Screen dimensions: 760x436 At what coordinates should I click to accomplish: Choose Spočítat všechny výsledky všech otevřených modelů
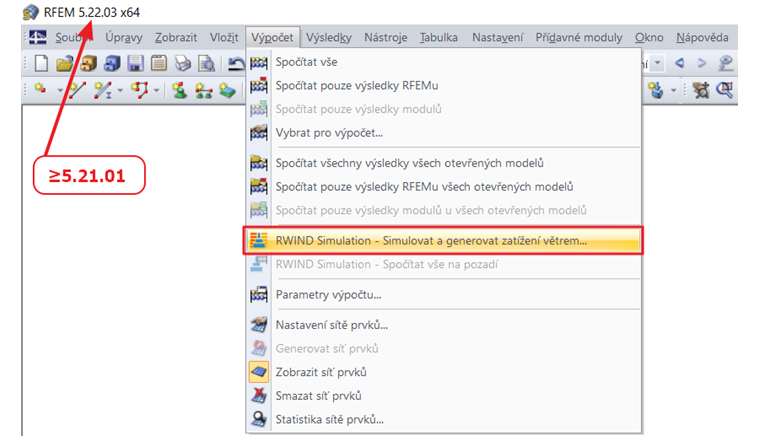point(445,163)
